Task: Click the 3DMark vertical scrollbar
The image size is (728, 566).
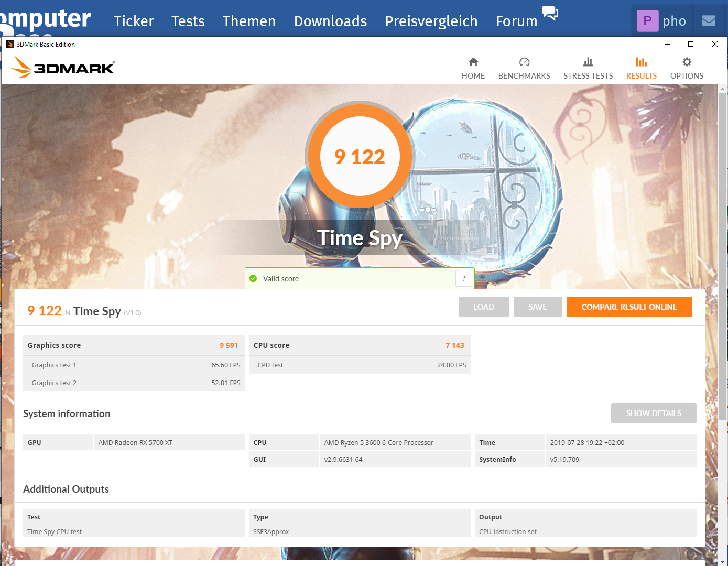Action: (723, 257)
